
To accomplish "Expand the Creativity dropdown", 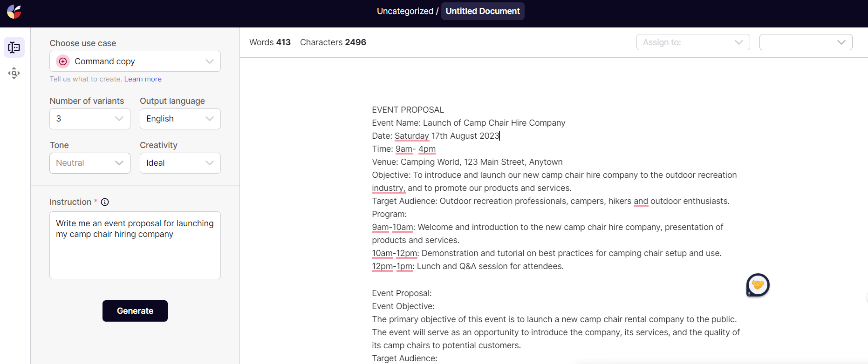I will coord(180,163).
